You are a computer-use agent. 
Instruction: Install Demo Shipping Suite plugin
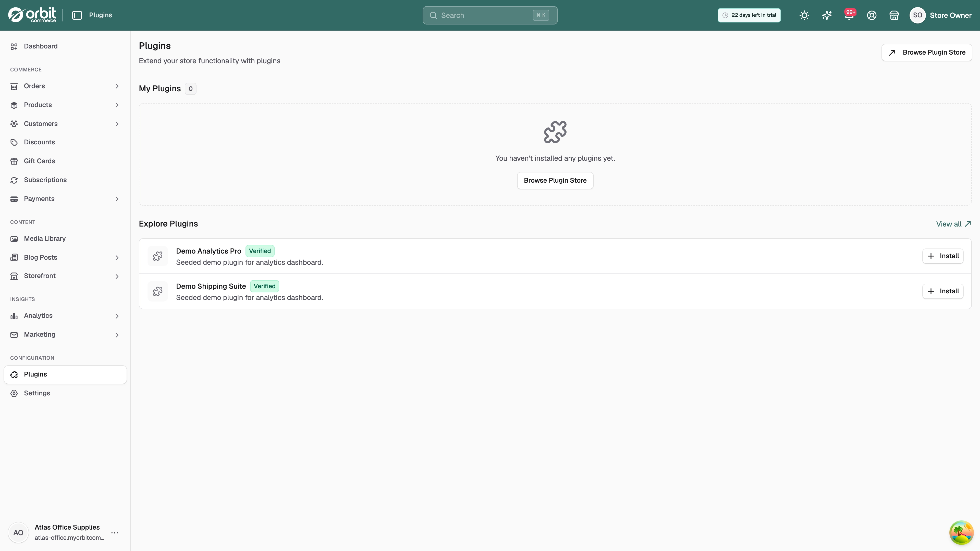[943, 291]
